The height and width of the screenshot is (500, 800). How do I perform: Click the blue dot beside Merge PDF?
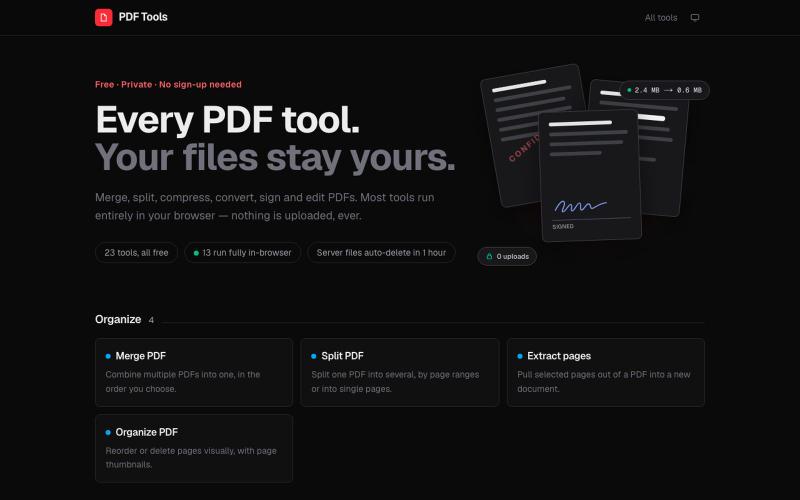(x=108, y=356)
